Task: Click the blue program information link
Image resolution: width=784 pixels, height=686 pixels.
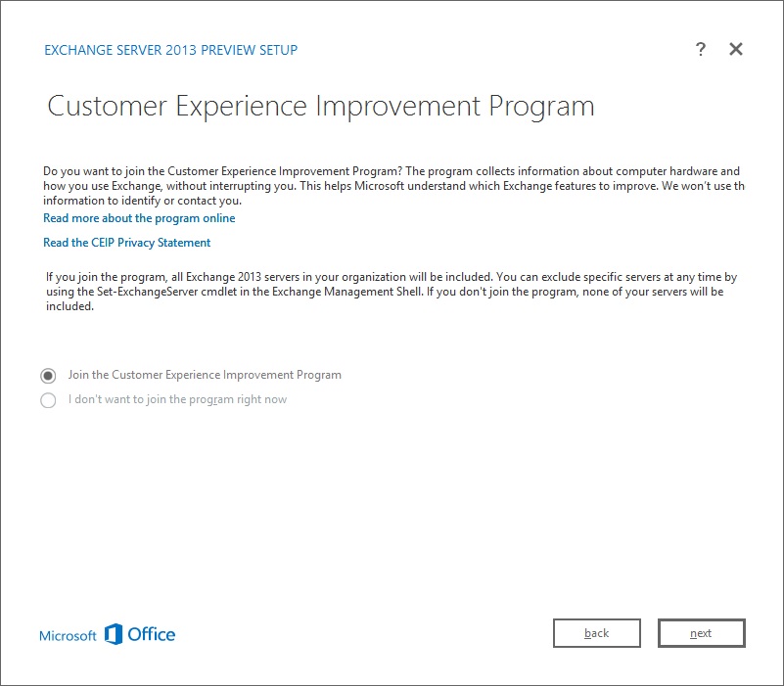Action: pyautogui.click(x=137, y=217)
